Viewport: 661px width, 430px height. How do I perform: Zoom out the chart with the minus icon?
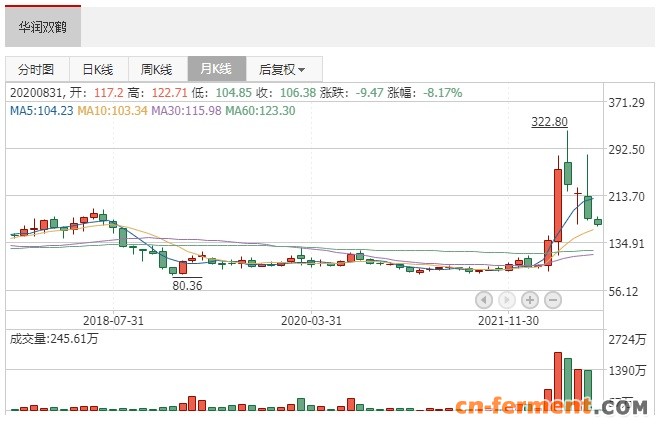coord(552,299)
